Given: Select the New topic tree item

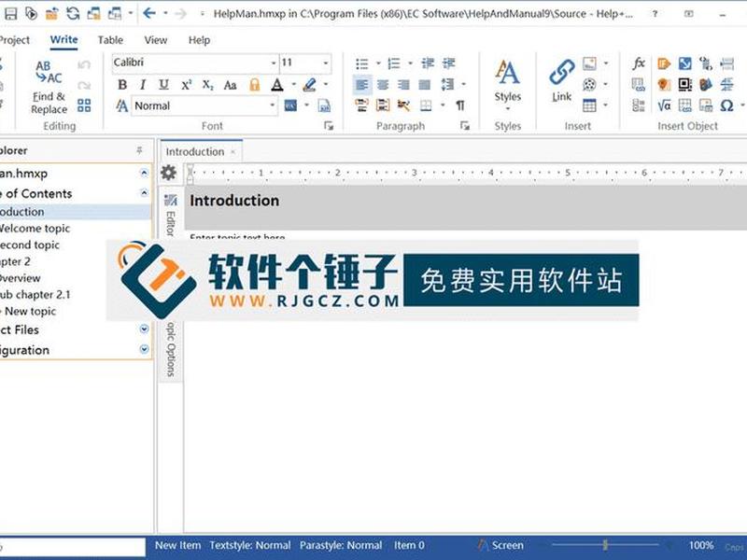Looking at the screenshot, I should (x=30, y=312).
